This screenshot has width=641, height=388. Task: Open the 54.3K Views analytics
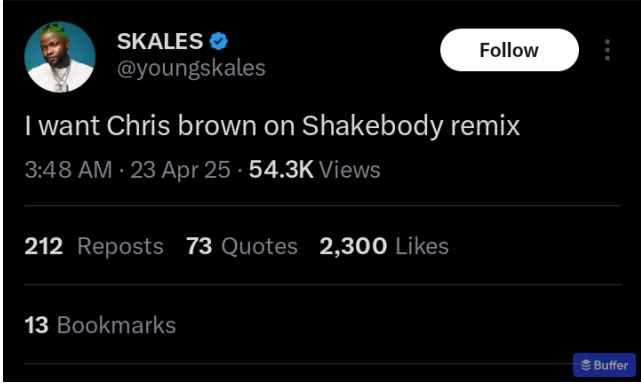[x=315, y=169]
